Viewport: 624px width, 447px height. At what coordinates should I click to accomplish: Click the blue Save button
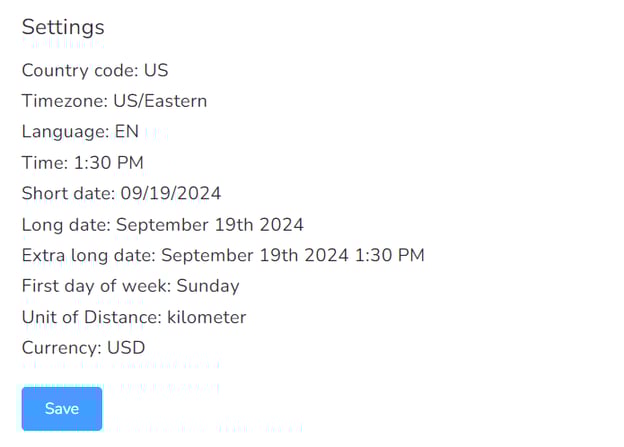(62, 409)
